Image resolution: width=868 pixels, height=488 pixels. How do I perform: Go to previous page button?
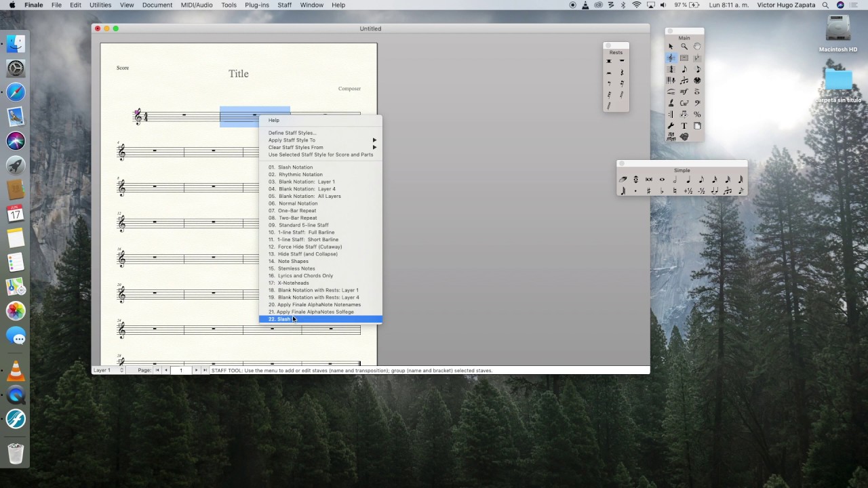click(x=166, y=370)
